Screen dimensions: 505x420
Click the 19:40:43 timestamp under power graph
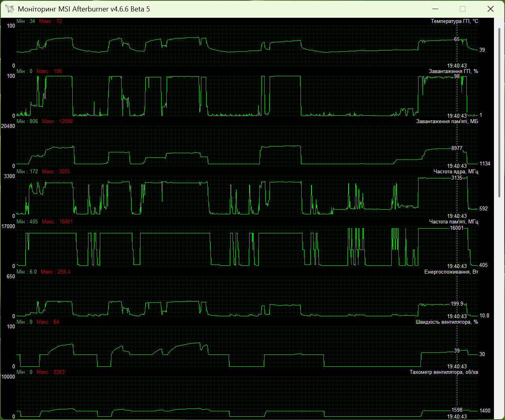pos(457,316)
